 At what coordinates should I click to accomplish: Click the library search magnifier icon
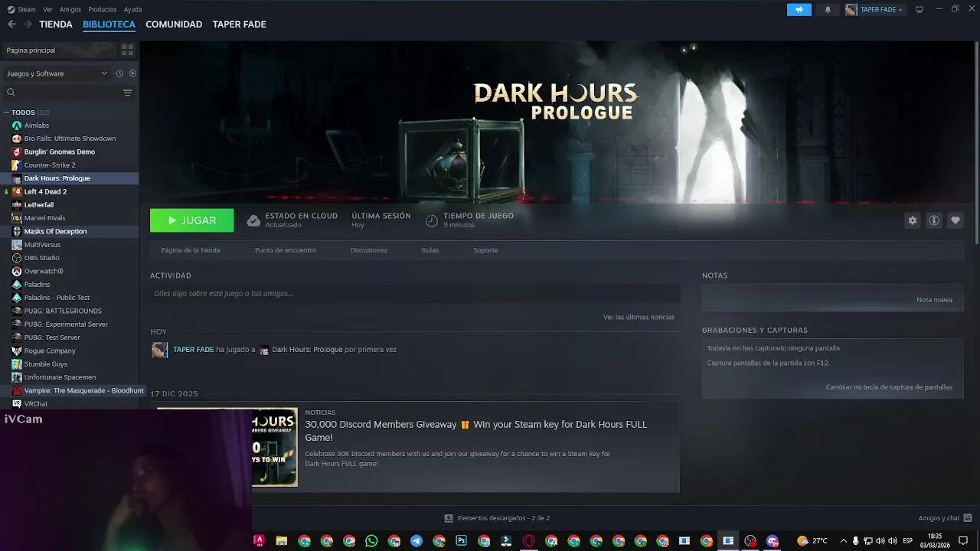point(11,93)
